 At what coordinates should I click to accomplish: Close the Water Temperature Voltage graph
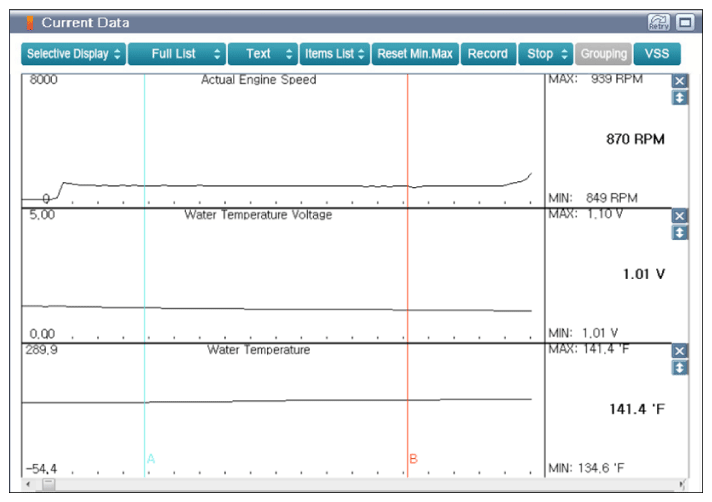679,216
